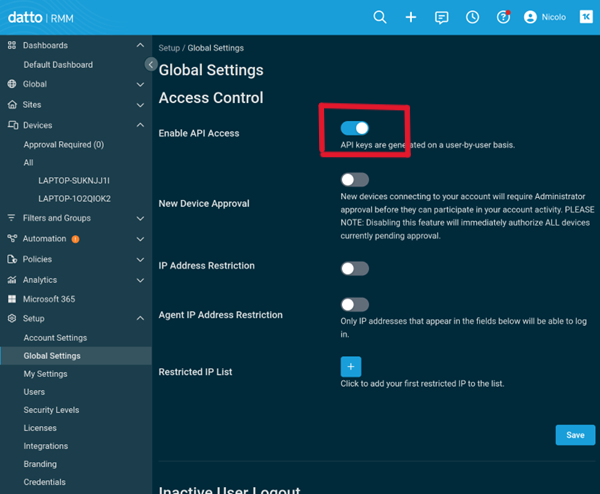Open the Nicolo user profile icon

(x=530, y=17)
